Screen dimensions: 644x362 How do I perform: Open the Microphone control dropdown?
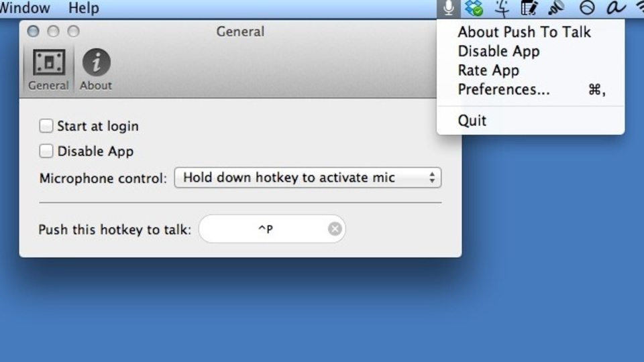[308, 178]
